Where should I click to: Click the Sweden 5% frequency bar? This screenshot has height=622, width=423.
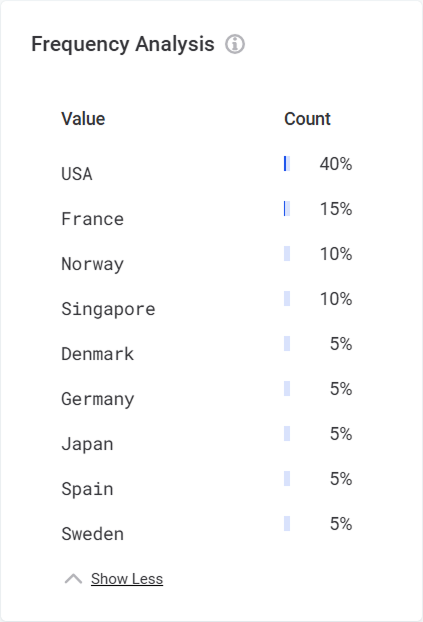287,524
